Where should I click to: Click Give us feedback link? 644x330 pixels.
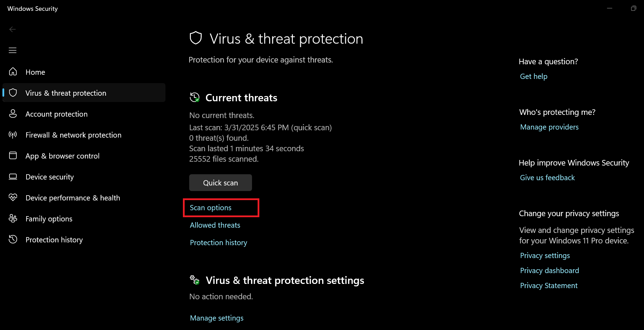click(547, 178)
